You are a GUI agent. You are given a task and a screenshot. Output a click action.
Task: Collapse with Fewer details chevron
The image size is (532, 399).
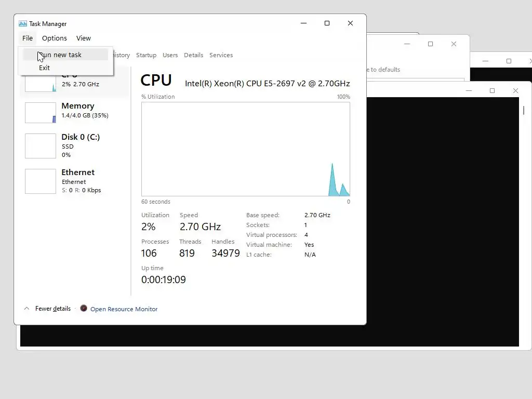pos(26,309)
